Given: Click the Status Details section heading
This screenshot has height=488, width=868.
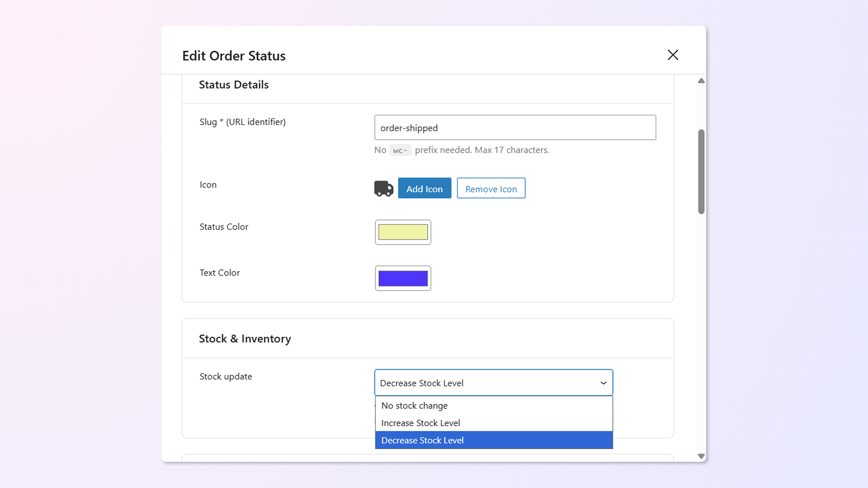Looking at the screenshot, I should tap(233, 85).
